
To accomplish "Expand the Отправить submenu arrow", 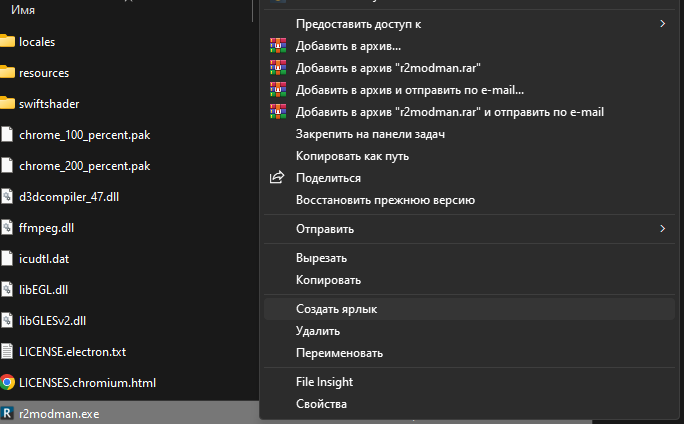I will coord(662,229).
